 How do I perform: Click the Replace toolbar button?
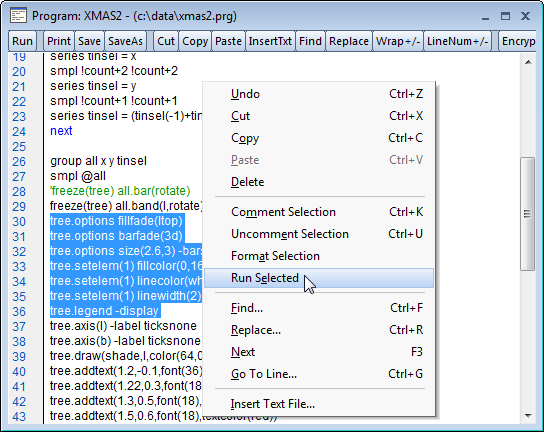coord(349,41)
